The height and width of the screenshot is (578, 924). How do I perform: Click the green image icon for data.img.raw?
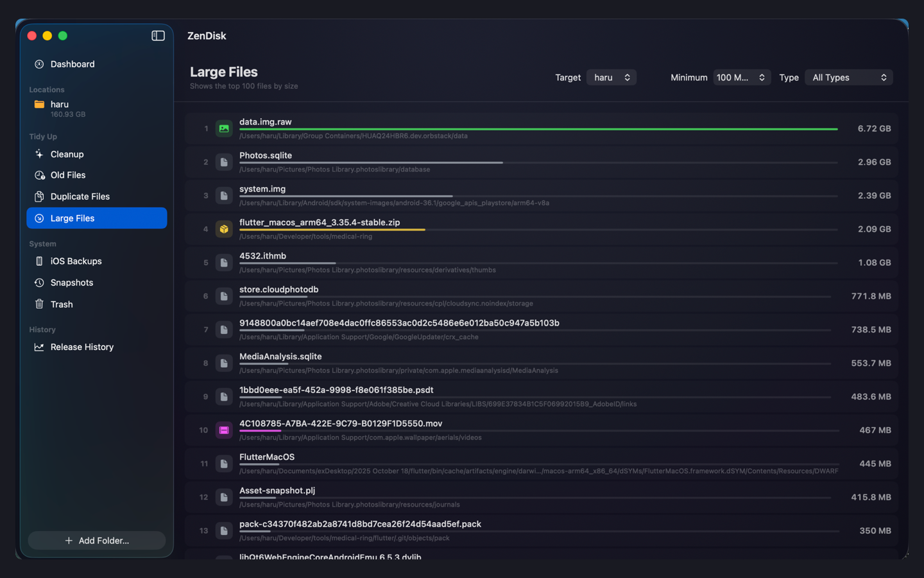pyautogui.click(x=224, y=128)
